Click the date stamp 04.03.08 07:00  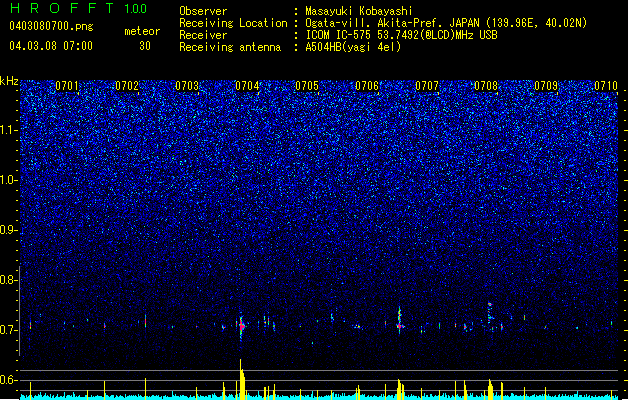(x=51, y=46)
